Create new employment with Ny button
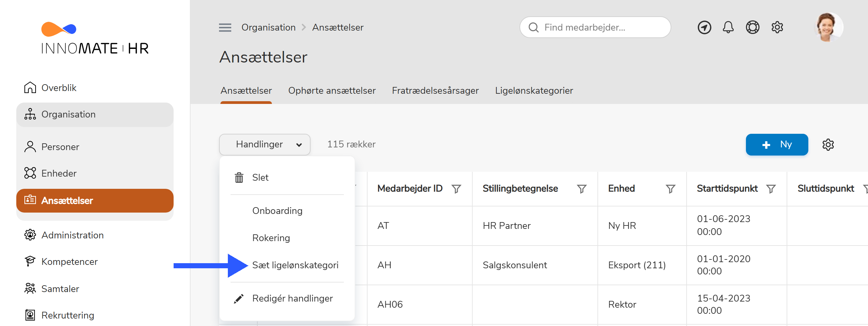868x326 pixels. point(777,145)
